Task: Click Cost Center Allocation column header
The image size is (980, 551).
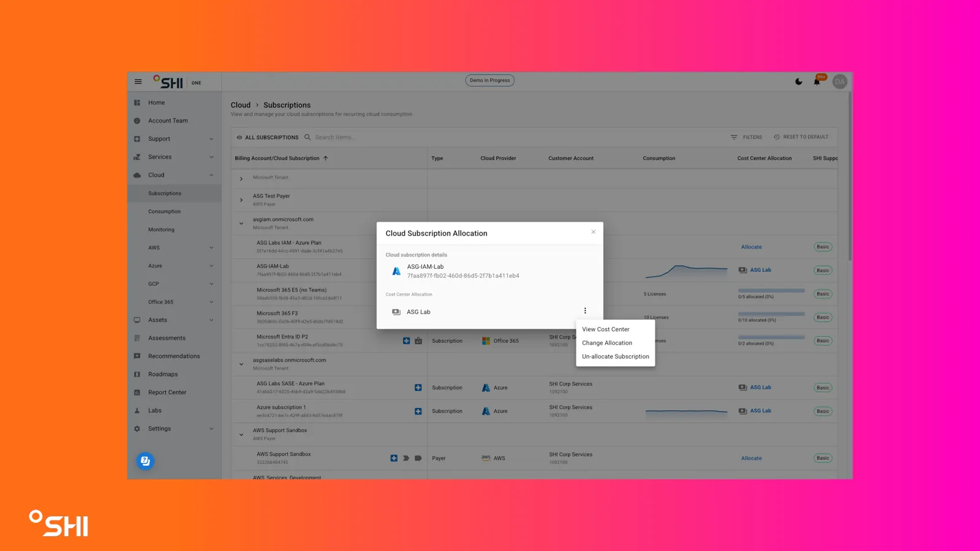Action: (764, 158)
